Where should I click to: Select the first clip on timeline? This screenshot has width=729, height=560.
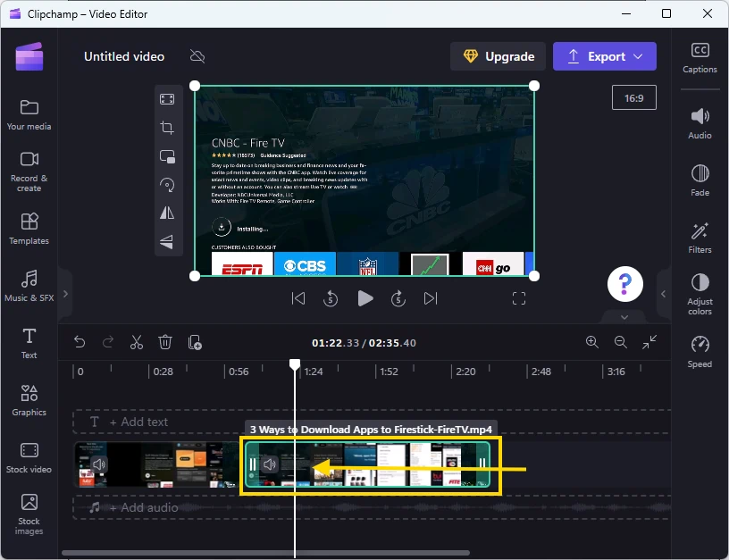pos(156,464)
